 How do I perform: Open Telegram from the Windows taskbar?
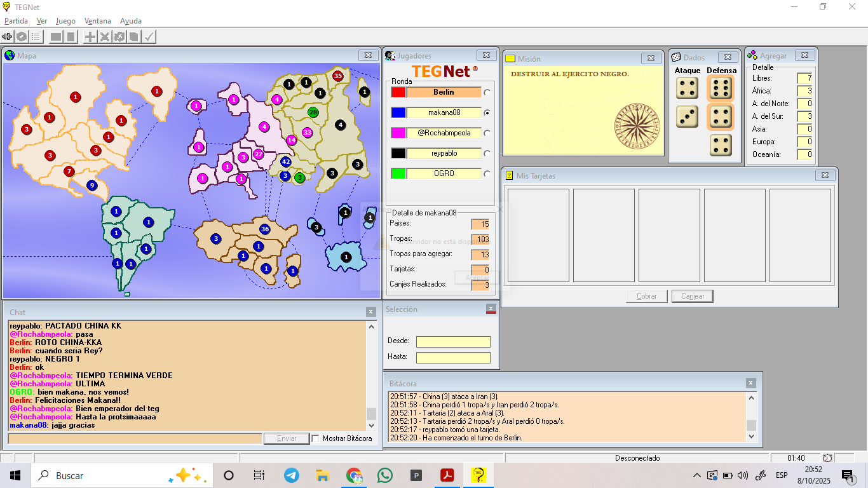pyautogui.click(x=292, y=475)
